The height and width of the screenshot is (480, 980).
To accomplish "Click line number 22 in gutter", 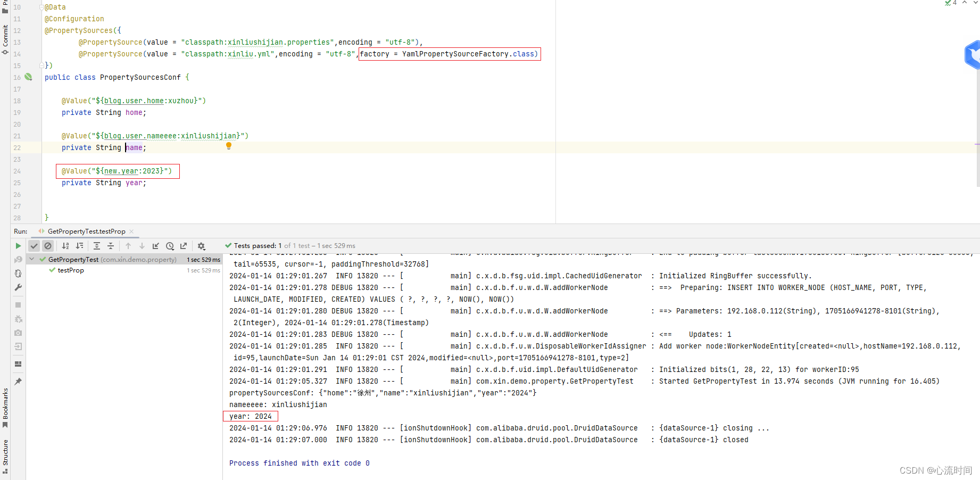I will pos(17,147).
